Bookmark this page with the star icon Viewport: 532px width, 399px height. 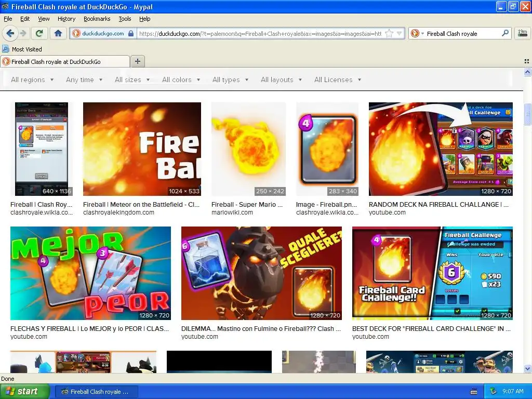click(x=389, y=33)
